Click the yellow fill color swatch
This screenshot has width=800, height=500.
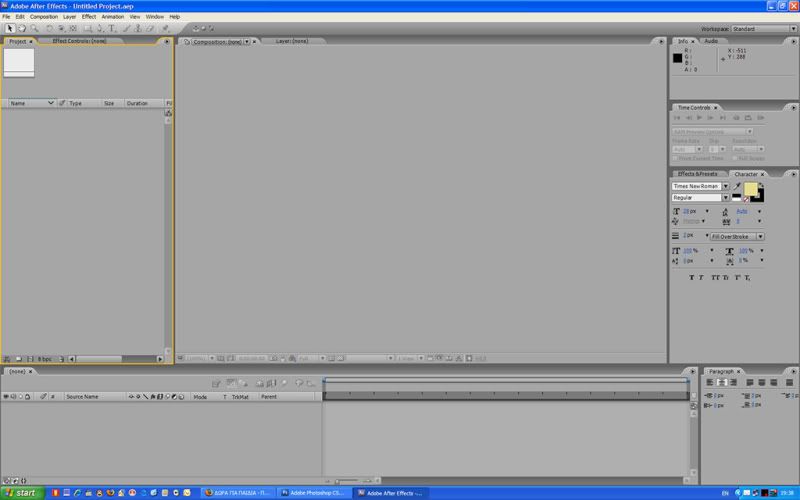coord(751,189)
